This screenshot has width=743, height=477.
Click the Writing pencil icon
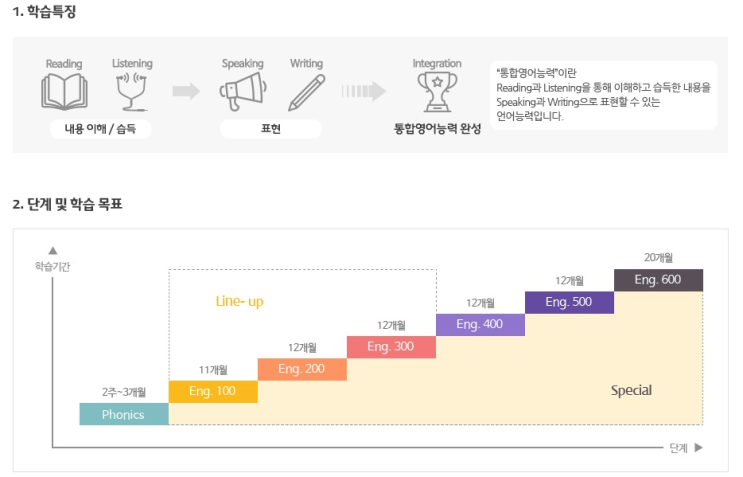pyautogui.click(x=306, y=92)
